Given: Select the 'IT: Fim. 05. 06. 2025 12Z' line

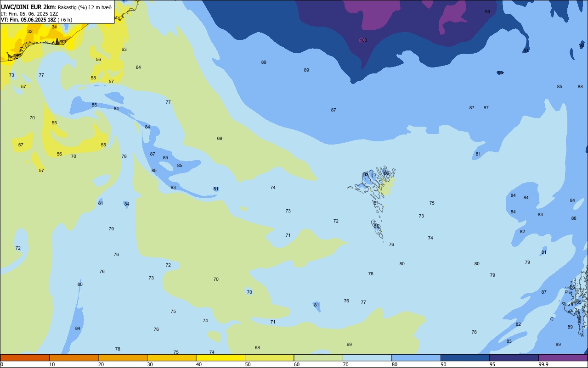Looking at the screenshot, I should tap(29, 13).
